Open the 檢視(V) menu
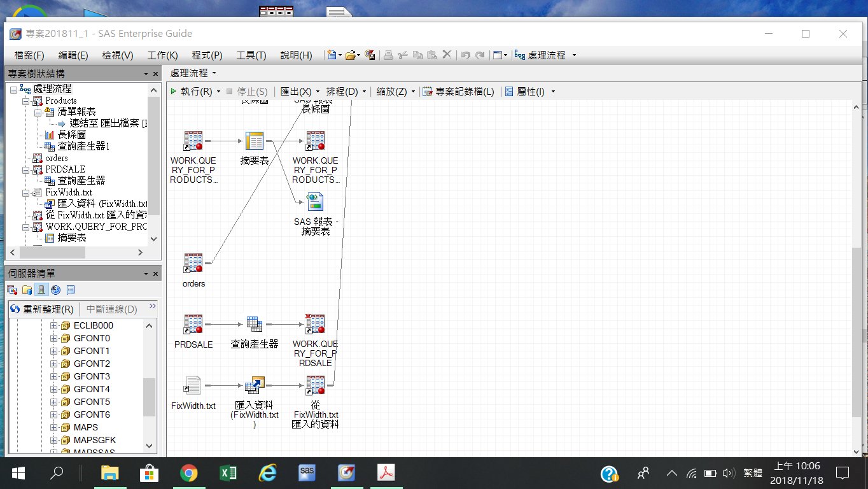 [118, 55]
